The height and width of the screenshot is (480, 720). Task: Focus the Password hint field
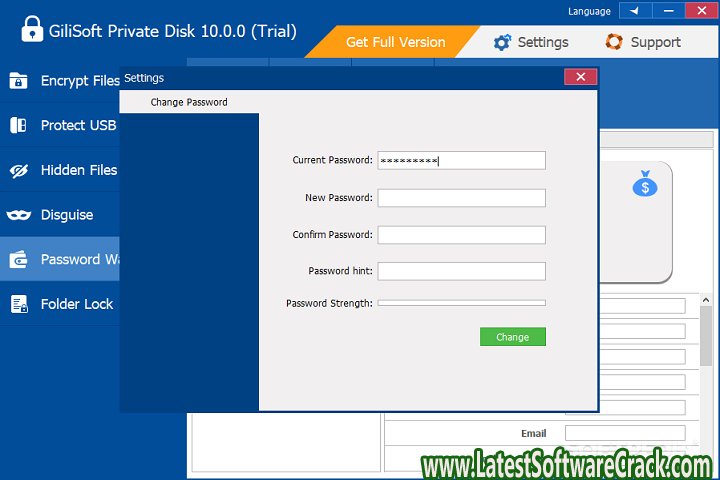pos(461,271)
